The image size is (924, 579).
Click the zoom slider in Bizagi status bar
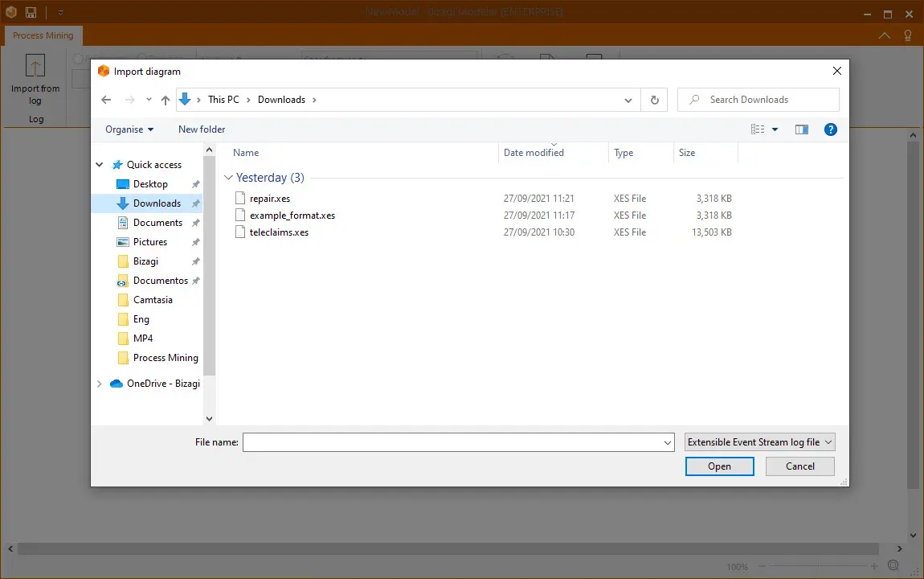point(818,566)
